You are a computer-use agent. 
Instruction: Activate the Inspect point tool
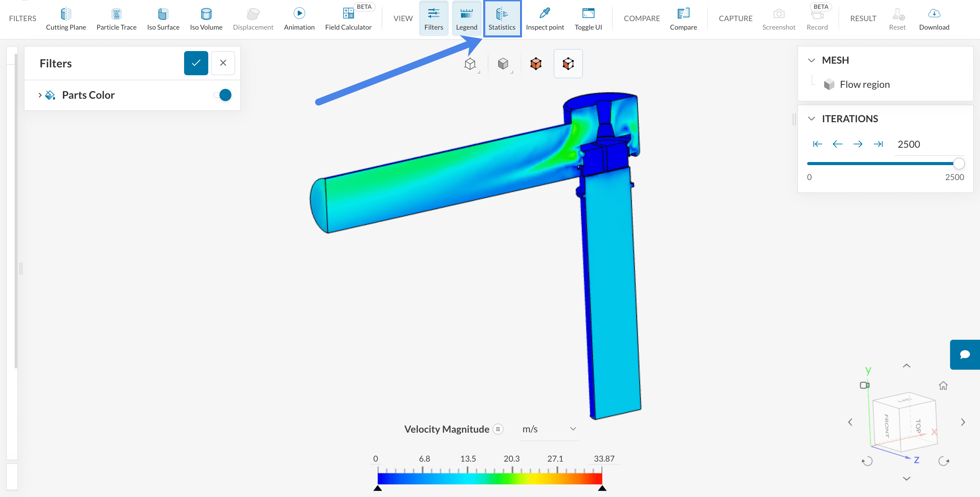pyautogui.click(x=544, y=19)
